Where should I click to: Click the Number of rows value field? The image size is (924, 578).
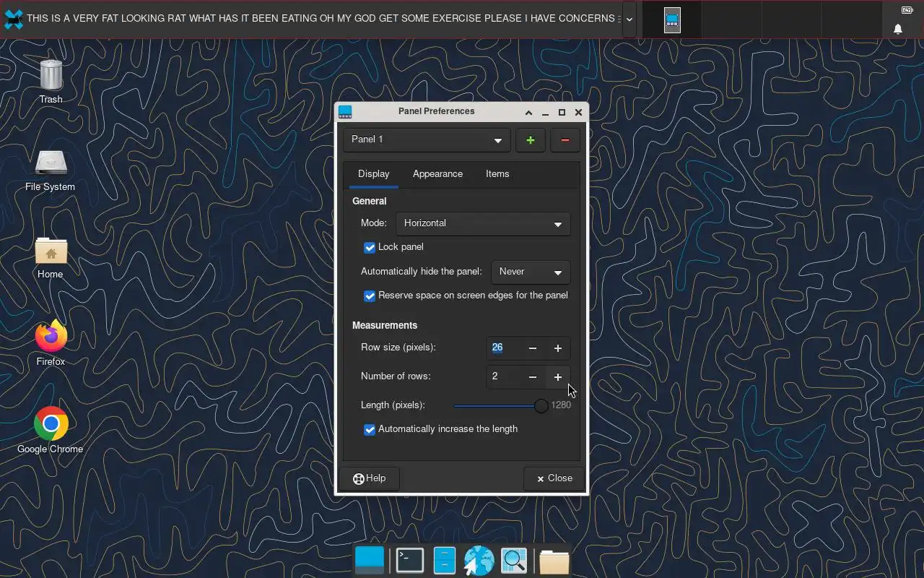click(503, 377)
